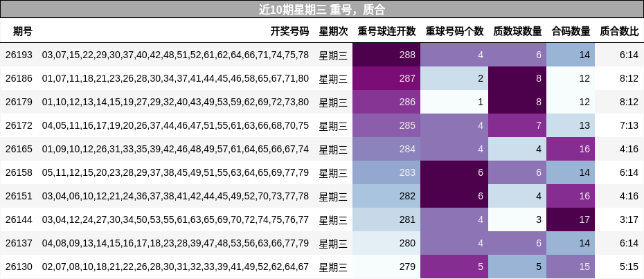Viewport: 644px width, 279px height.
Task: Click 质数球数量 value 5 in row 26130
Action: [517, 267]
